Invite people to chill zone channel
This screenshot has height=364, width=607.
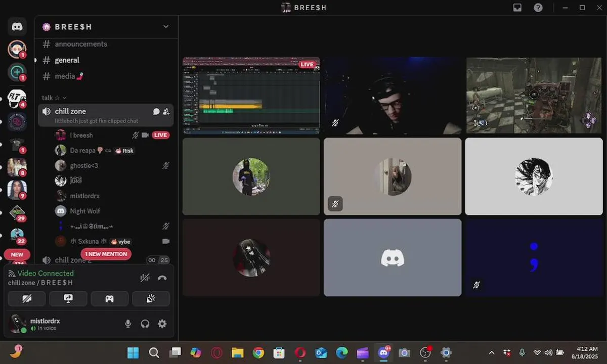tap(166, 111)
